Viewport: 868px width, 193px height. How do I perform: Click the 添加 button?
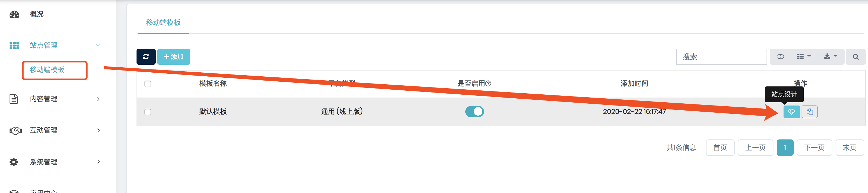click(x=173, y=56)
